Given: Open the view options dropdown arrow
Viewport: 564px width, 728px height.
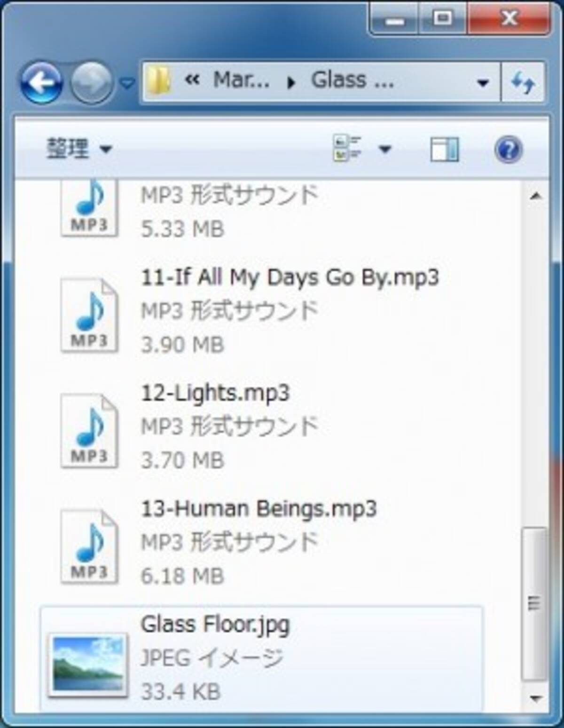Looking at the screenshot, I should pos(385,150).
